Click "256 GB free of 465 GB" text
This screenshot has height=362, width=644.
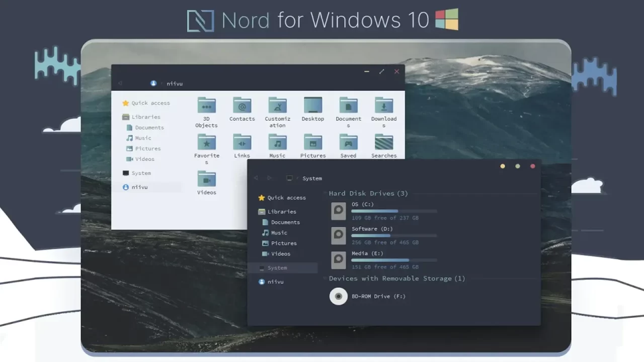385,242
